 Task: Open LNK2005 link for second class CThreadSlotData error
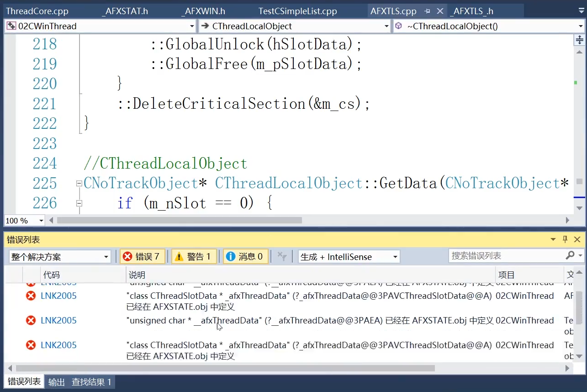pos(58,296)
